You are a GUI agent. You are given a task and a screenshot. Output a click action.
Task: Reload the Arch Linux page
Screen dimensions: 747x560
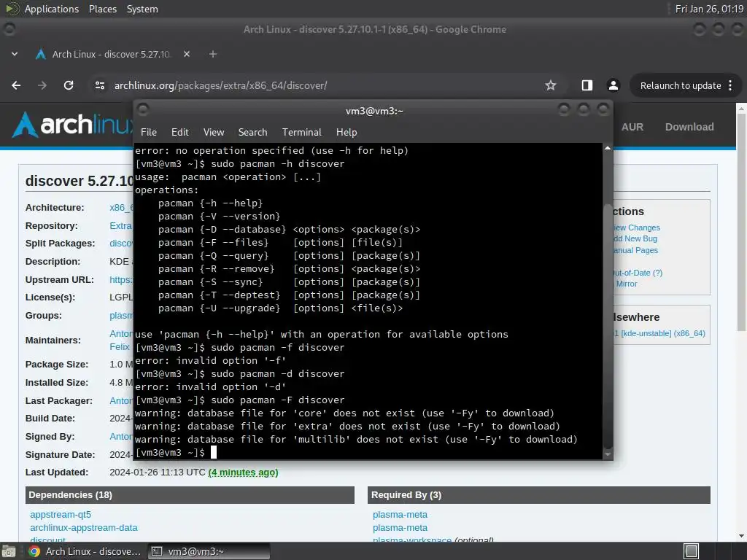[69, 86]
